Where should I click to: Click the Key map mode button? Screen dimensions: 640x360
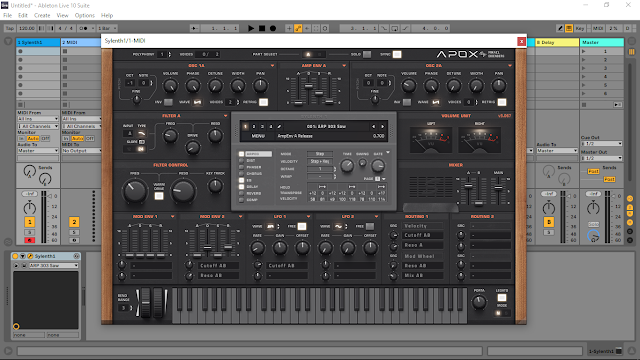(x=580, y=28)
